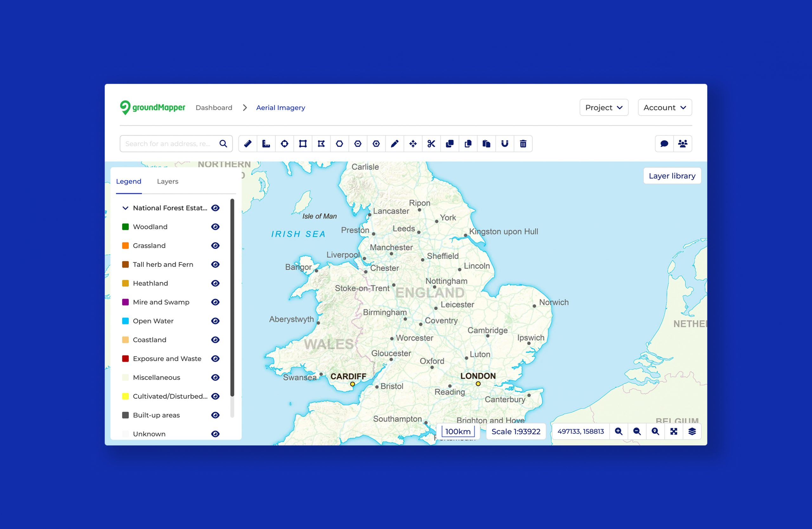Toggle visibility of the Woodland layer

215,227
